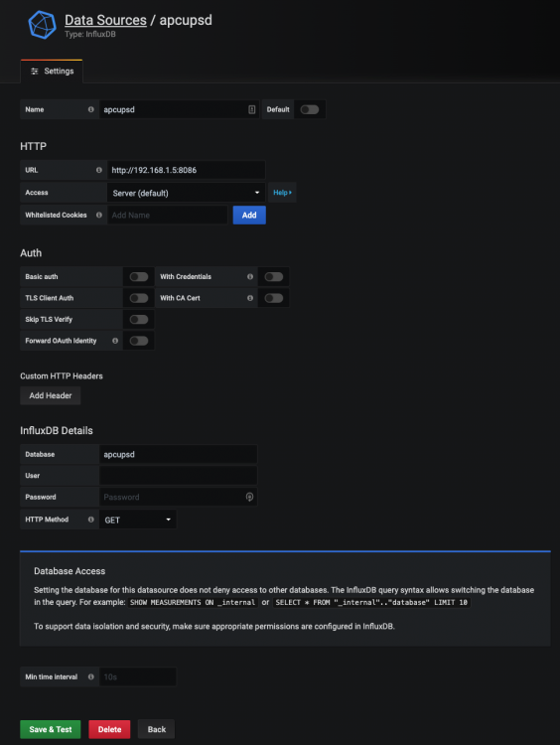Click the key icon in Password field

(249, 497)
